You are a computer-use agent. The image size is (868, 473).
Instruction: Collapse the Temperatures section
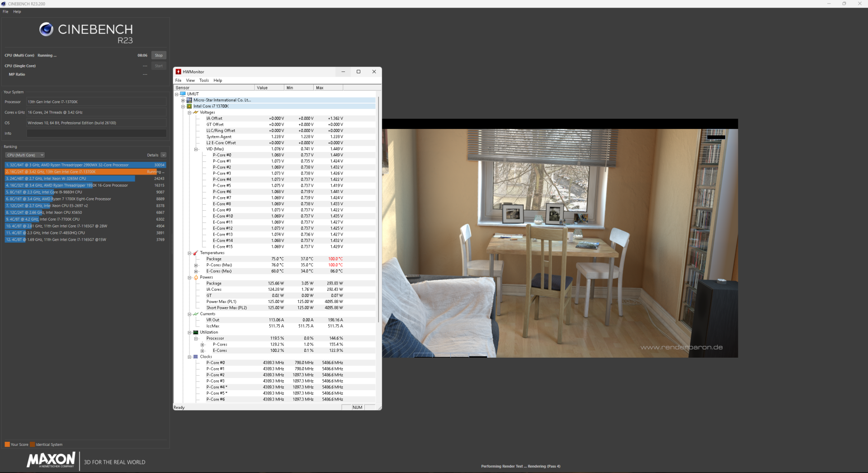point(189,253)
